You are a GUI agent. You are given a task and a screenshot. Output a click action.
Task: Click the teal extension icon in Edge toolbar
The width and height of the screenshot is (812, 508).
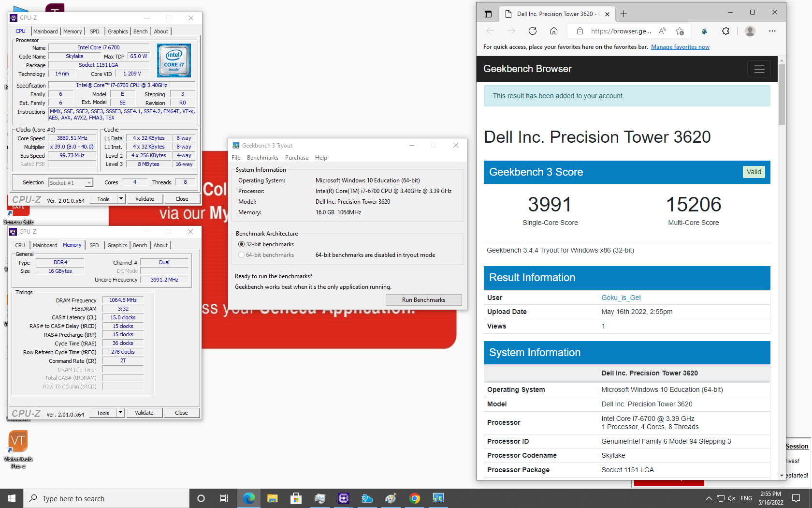click(704, 31)
